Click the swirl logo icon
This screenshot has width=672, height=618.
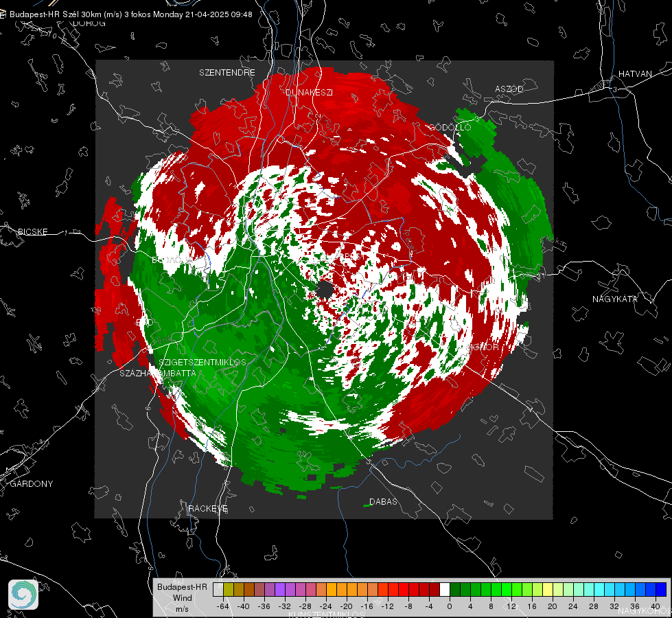click(x=23, y=595)
